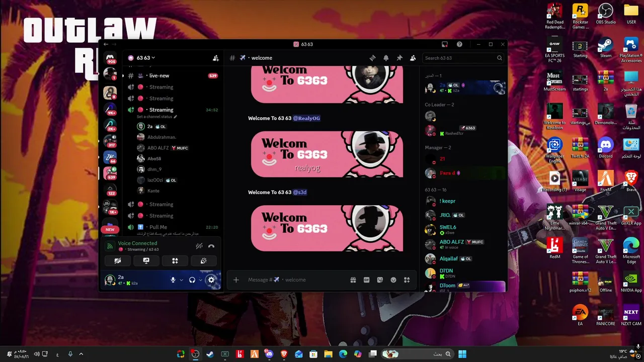Open the emoji picker
Screen dimensions: 644x362
(393, 280)
